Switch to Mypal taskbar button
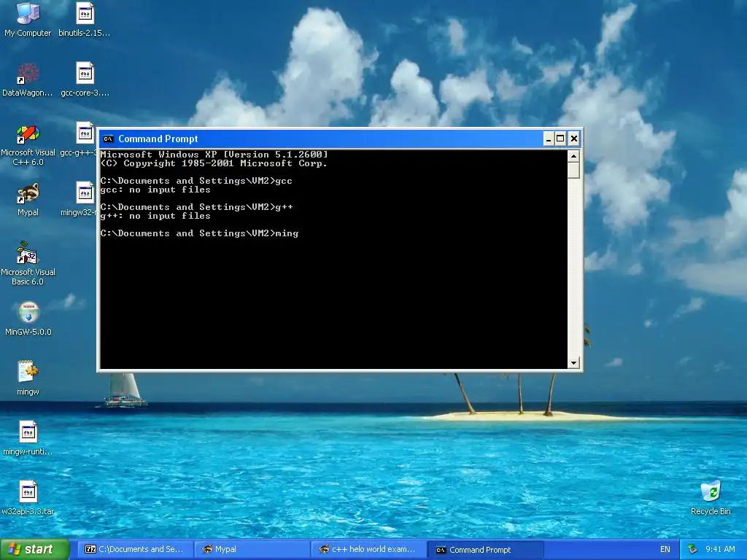747x560 pixels. pyautogui.click(x=253, y=550)
